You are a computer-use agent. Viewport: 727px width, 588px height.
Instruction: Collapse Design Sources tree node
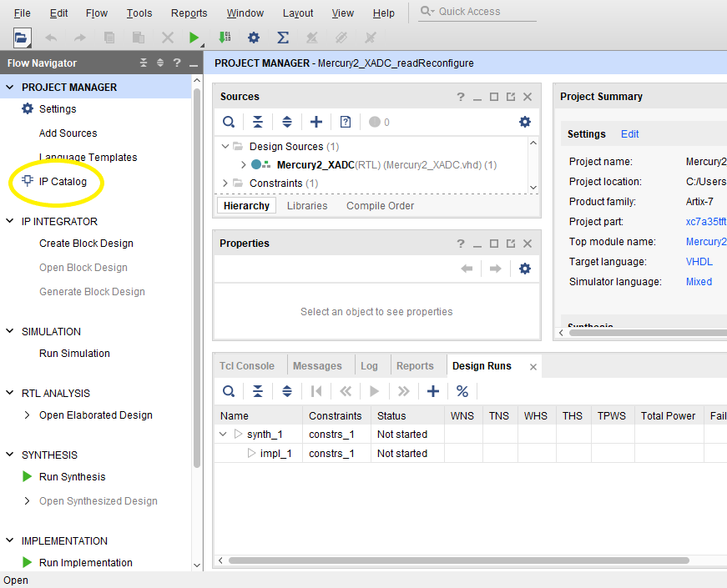(x=225, y=146)
